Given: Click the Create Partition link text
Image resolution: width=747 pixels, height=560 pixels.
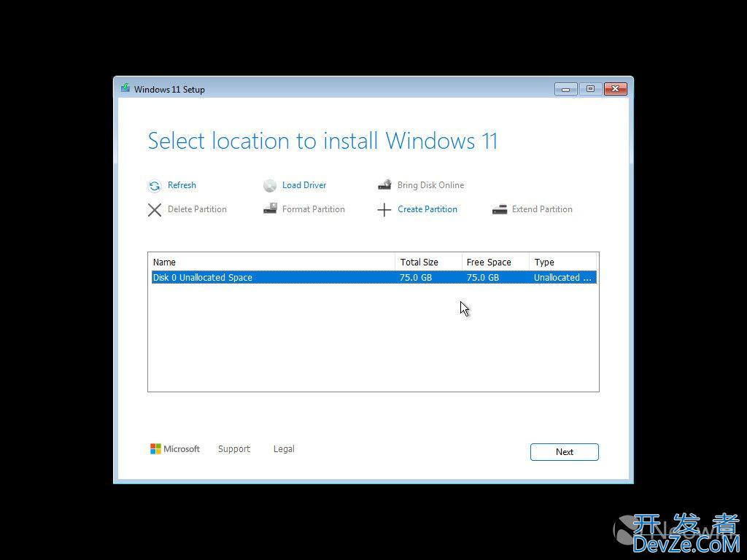Looking at the screenshot, I should pyautogui.click(x=427, y=209).
